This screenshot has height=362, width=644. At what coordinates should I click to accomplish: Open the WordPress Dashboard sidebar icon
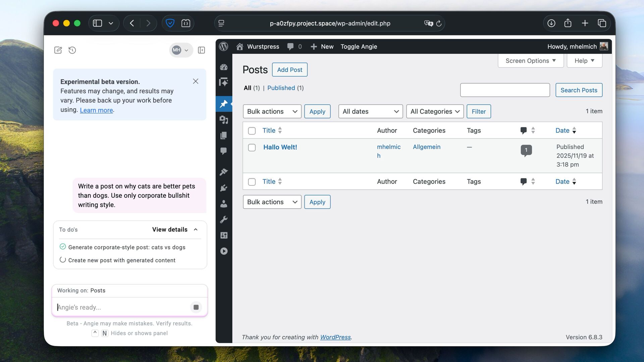(x=224, y=67)
